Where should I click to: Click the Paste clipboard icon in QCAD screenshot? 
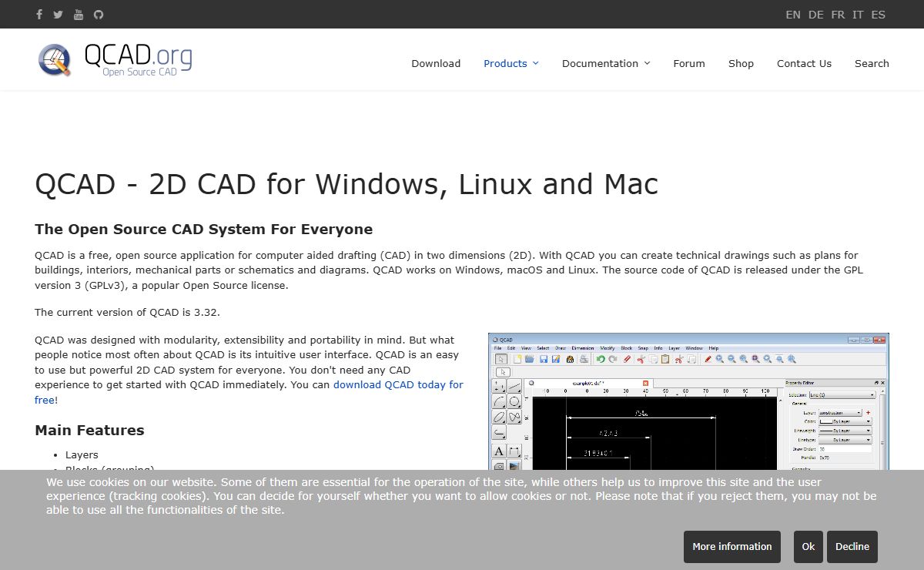point(665,359)
